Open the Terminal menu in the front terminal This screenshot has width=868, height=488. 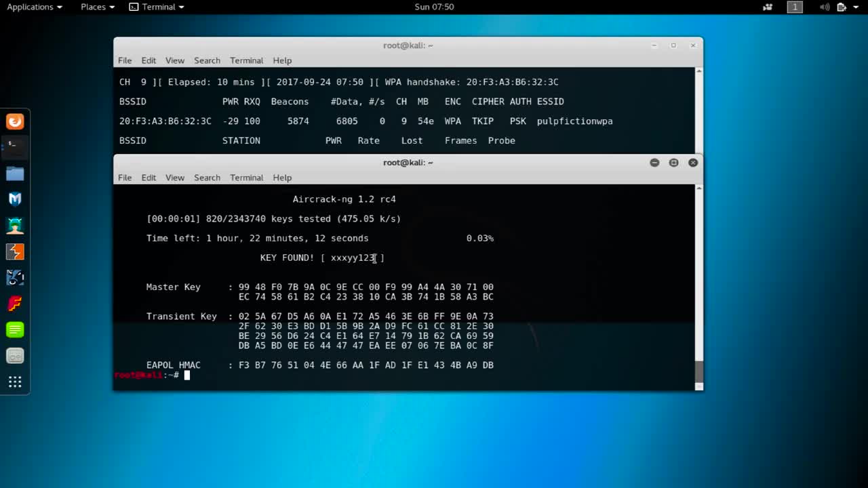(246, 178)
